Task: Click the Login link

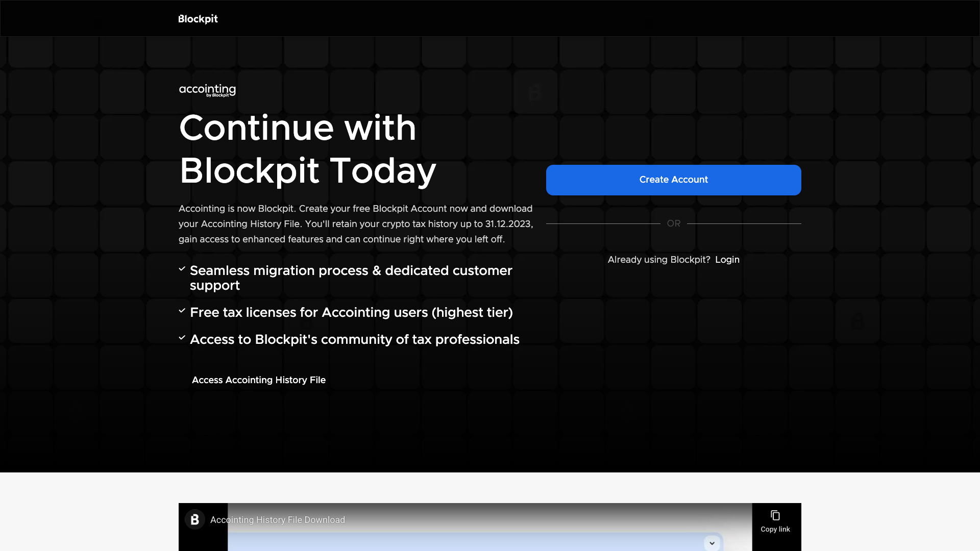Action: click(727, 260)
